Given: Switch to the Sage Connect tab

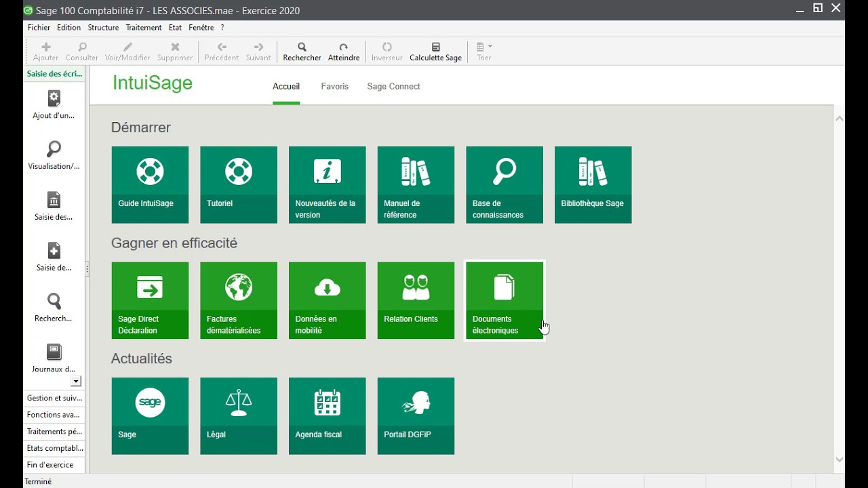Looking at the screenshot, I should click(x=393, y=87).
